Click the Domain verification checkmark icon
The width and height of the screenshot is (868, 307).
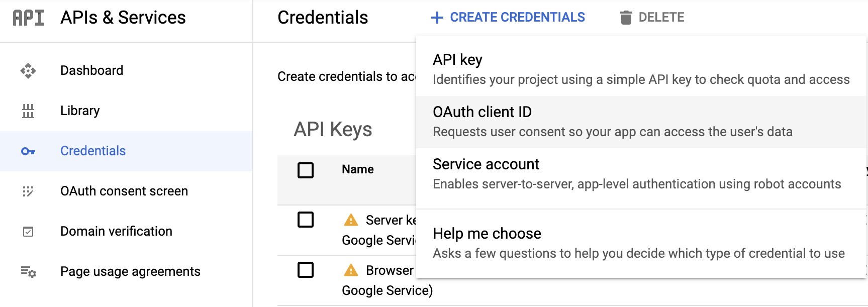coord(28,231)
